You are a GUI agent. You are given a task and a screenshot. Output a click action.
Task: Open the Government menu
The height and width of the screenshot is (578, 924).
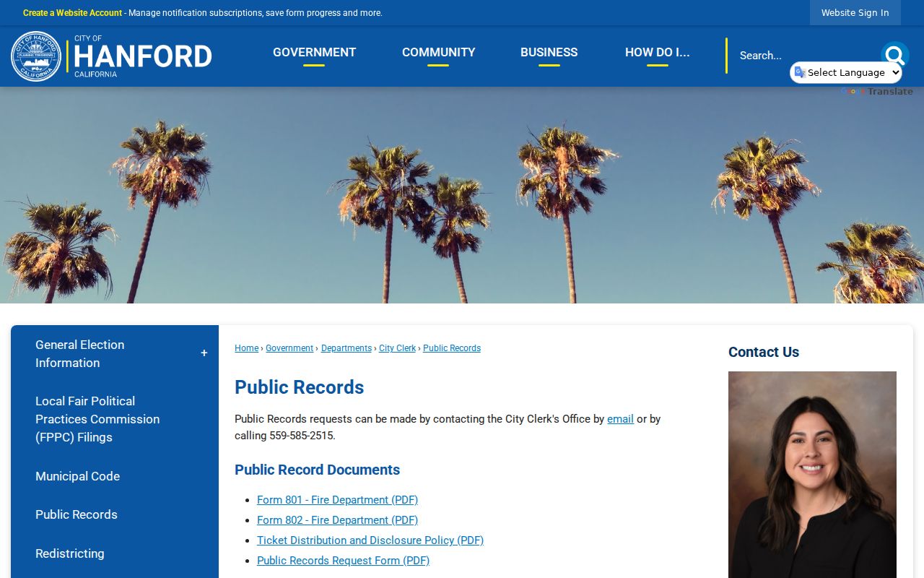[x=314, y=52]
